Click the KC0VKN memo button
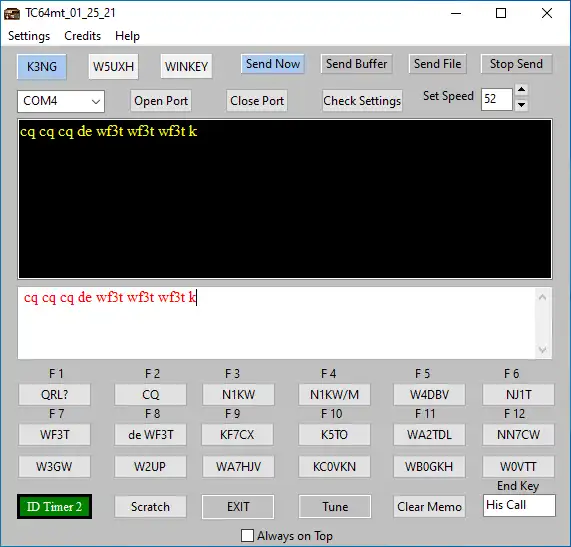Screen dimensions: 571x547 click(334, 467)
